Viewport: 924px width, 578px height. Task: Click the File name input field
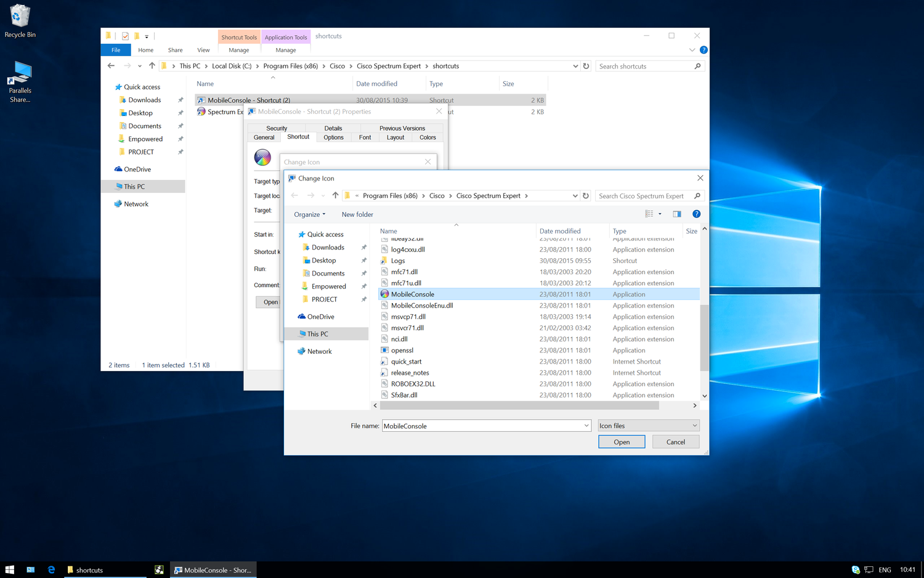[x=482, y=426]
